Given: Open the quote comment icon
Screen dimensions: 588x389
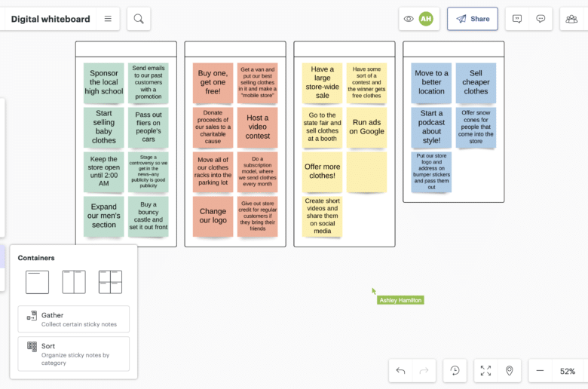Looking at the screenshot, I should (517, 19).
